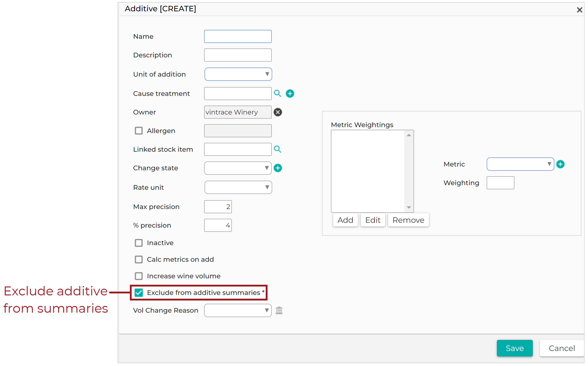Image resolution: width=588 pixels, height=366 pixels.
Task: Add a new Metric with plus icon
Action: pyautogui.click(x=560, y=164)
